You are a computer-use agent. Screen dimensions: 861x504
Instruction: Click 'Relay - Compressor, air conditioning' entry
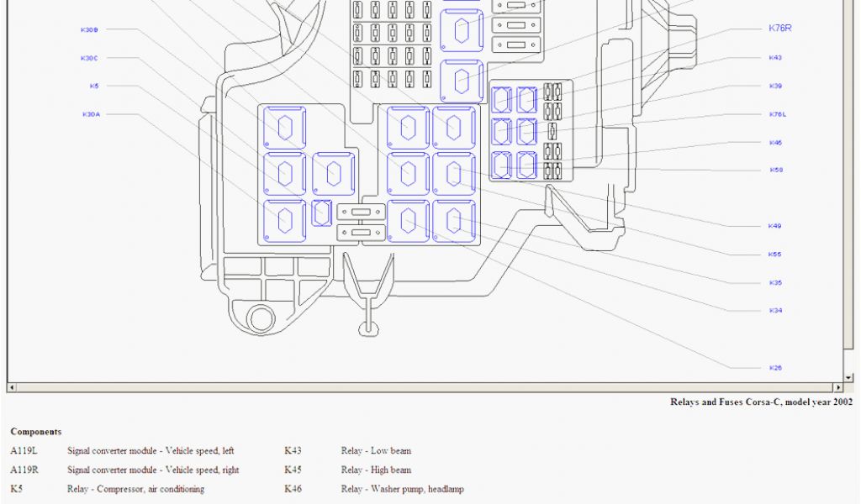click(x=135, y=489)
